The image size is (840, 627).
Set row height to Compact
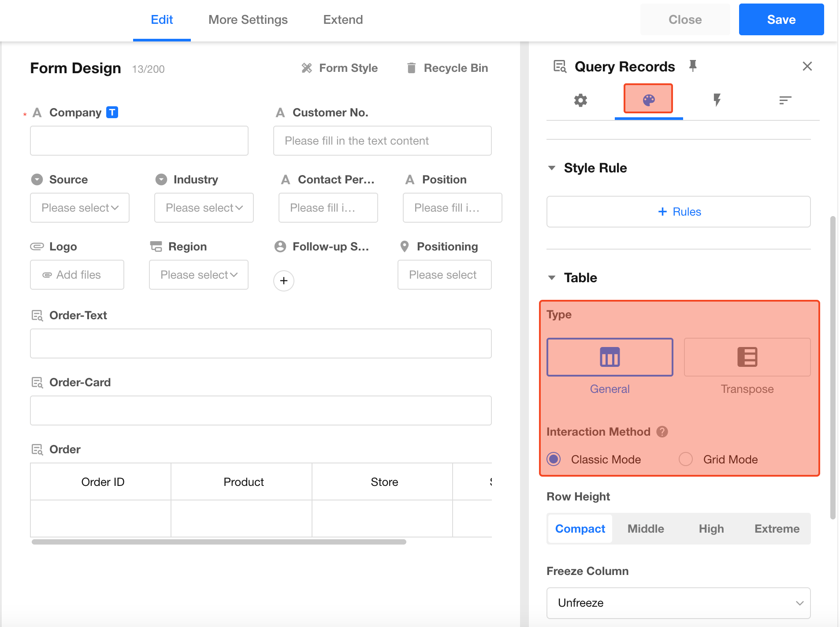[580, 529]
